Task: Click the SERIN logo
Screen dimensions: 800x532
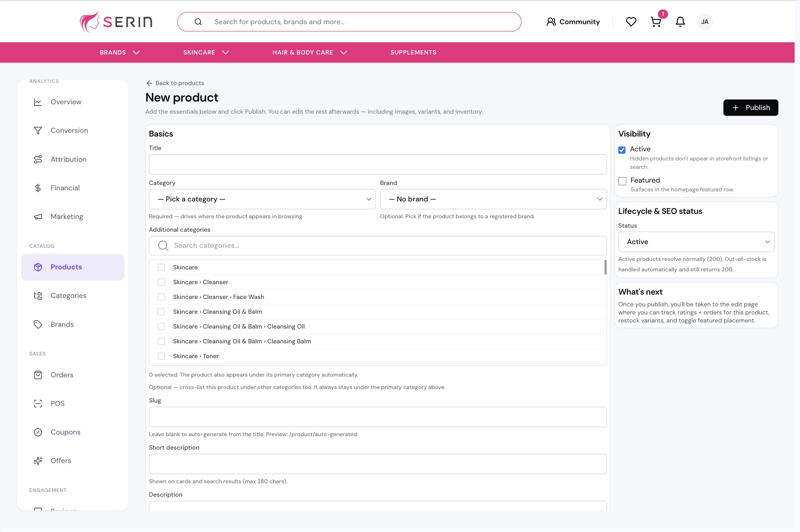Action: click(116, 22)
